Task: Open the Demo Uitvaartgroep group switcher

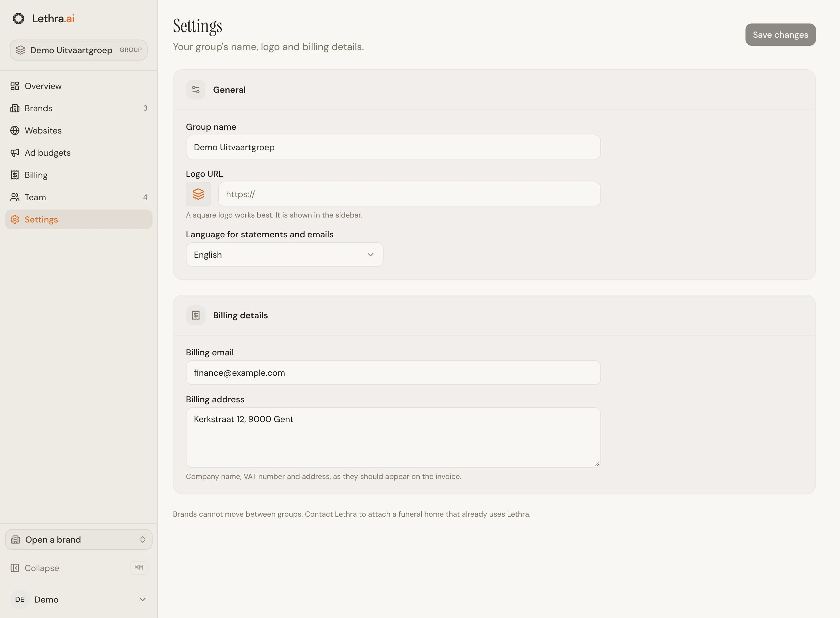Action: tap(78, 50)
